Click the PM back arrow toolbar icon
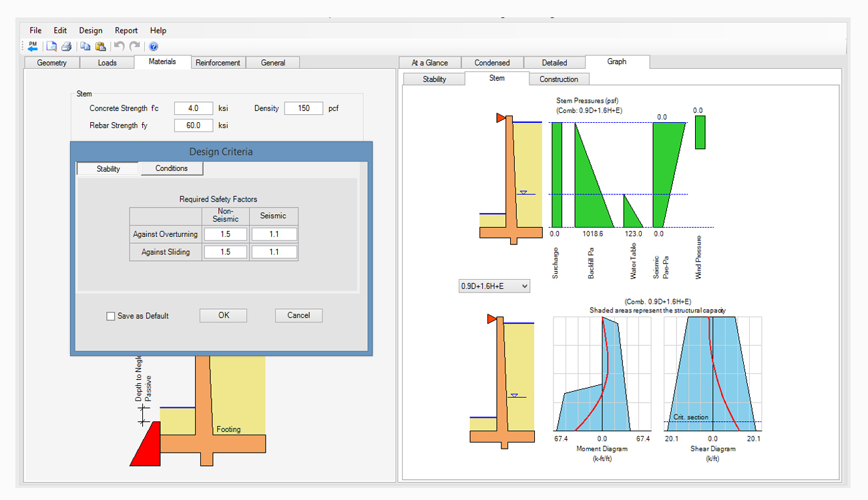This screenshot has width=868, height=500. [x=32, y=46]
